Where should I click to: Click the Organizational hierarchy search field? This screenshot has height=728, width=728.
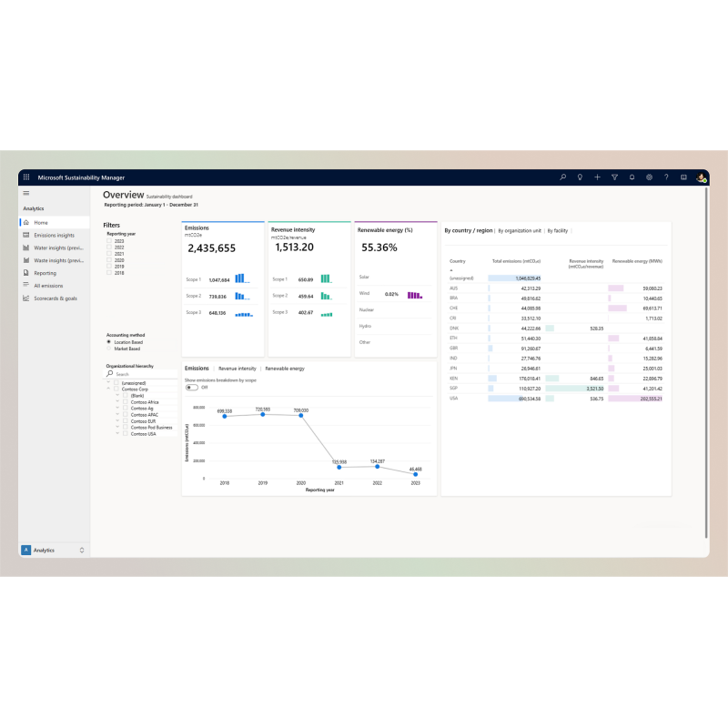click(140, 374)
